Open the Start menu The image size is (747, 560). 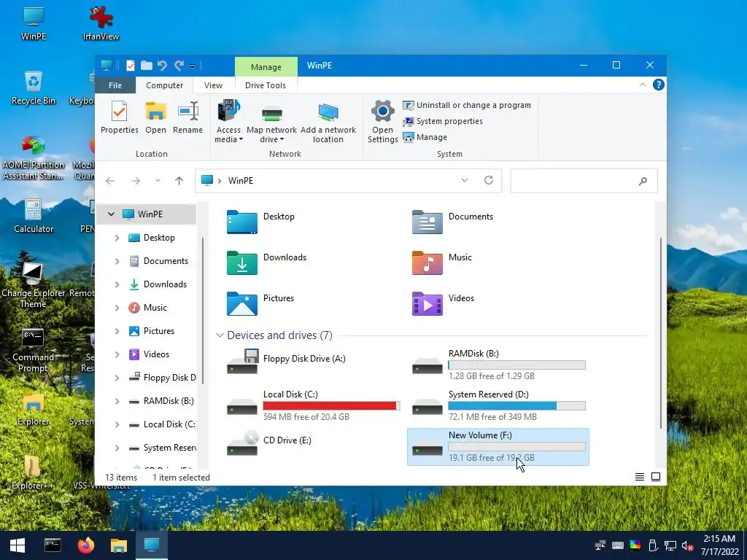[18, 545]
